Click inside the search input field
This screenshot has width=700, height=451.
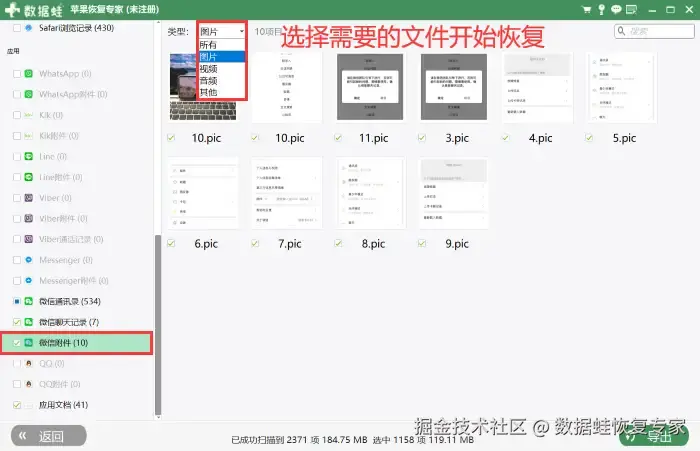(654, 31)
